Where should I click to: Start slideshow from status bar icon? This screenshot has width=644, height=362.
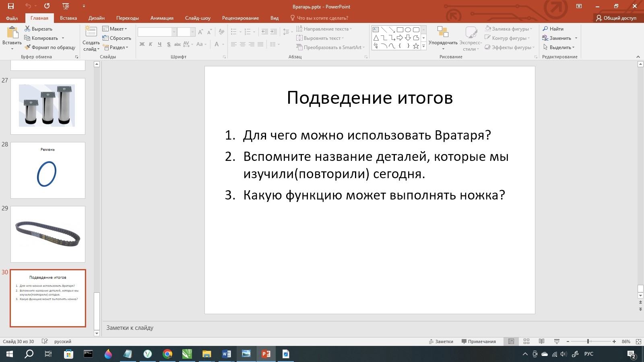click(x=557, y=341)
